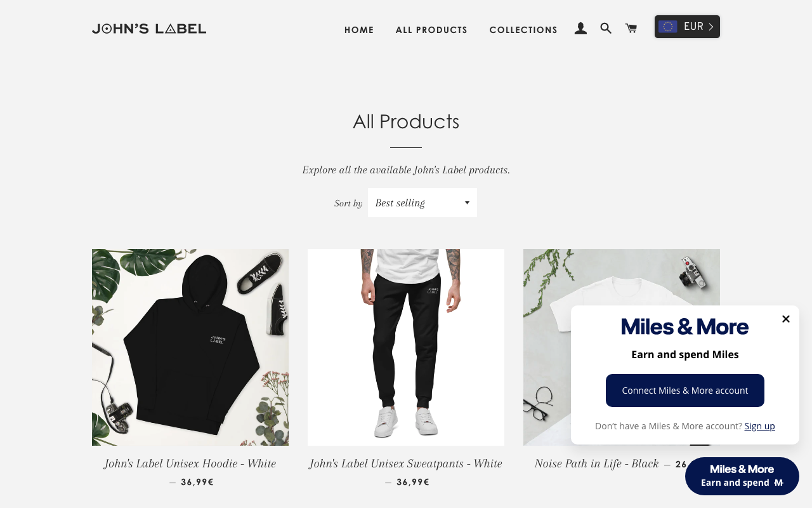Click the black hoodie product image
The width and height of the screenshot is (812, 508).
(190, 347)
